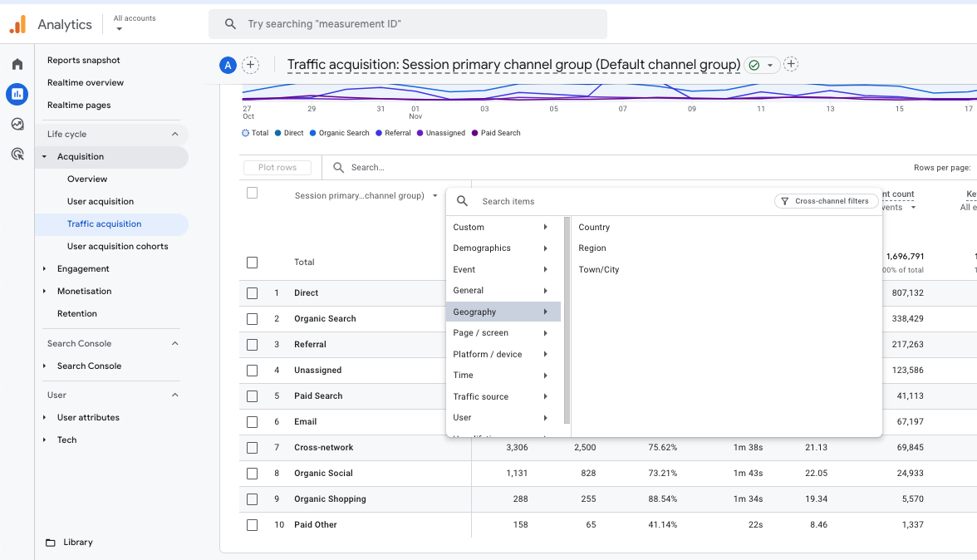Open the General dimension category
Viewport: 977px width, 560px height.
[503, 290]
